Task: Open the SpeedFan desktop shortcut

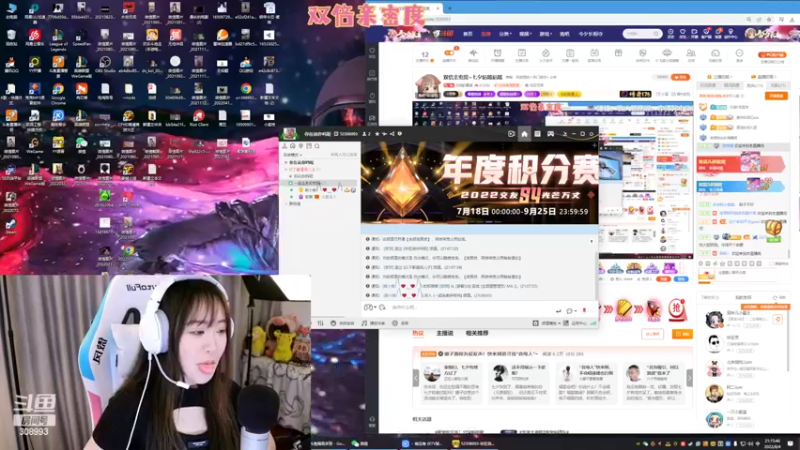Action: [82, 38]
